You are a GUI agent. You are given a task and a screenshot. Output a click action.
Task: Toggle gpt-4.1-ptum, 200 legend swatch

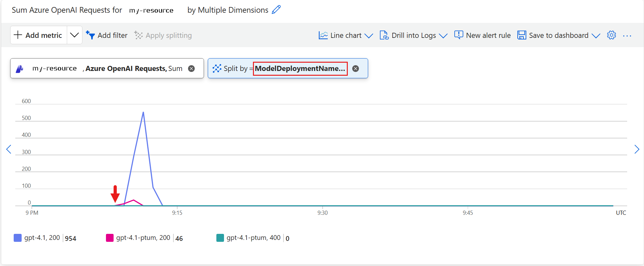tap(109, 238)
